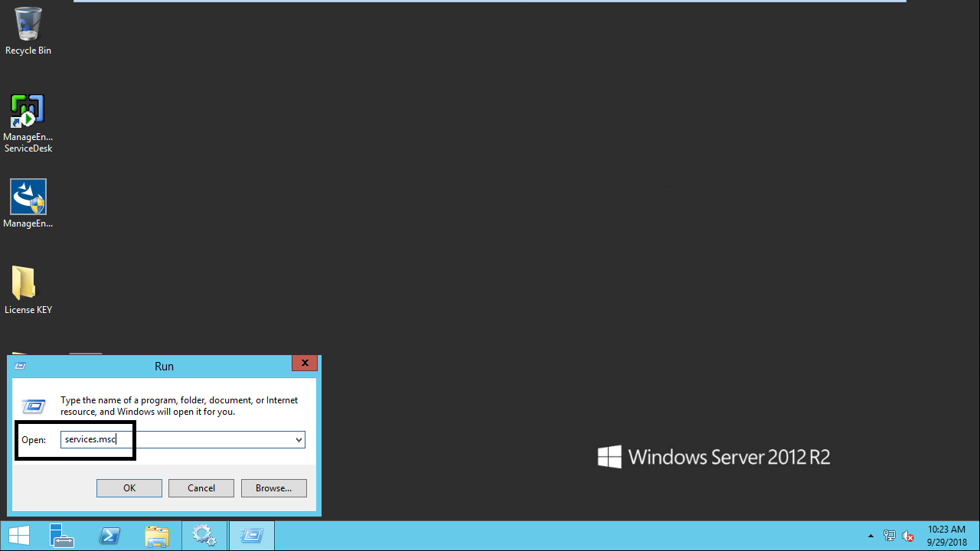Expand the Open field history dropdown
The width and height of the screenshot is (980, 551).
[299, 440]
